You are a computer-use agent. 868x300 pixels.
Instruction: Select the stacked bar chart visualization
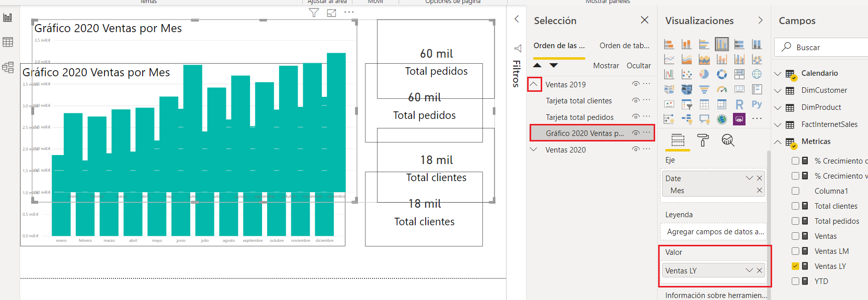(669, 44)
